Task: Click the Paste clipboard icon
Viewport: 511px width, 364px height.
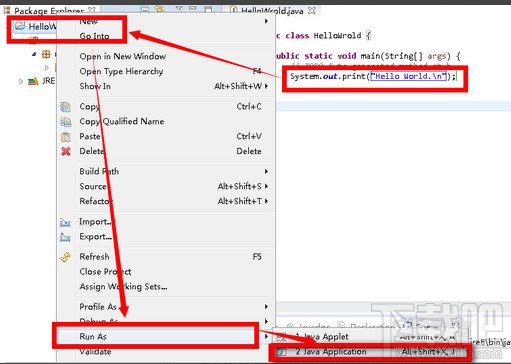Action: [66, 136]
